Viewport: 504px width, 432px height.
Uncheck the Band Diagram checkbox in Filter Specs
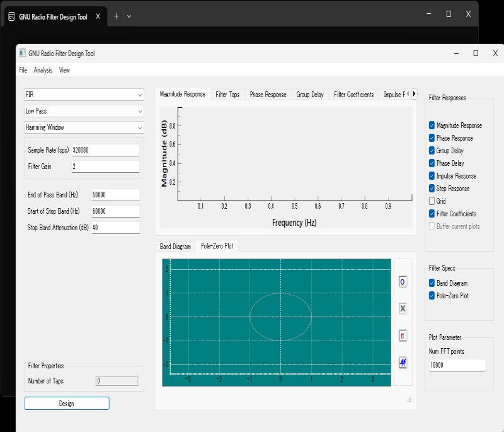tap(432, 283)
